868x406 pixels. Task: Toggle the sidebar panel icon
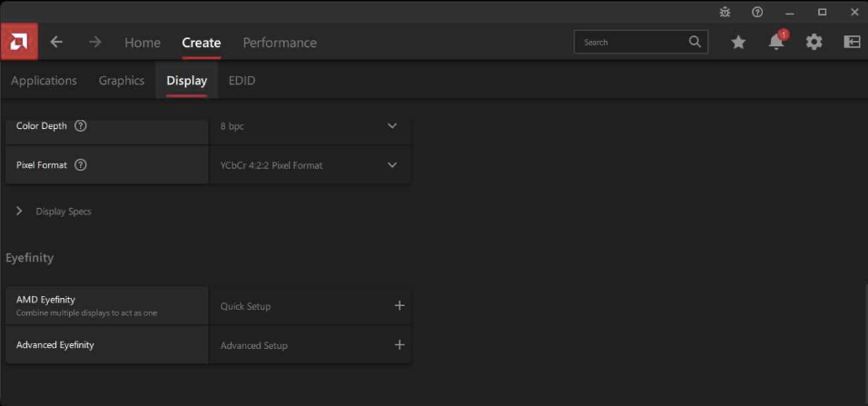click(852, 42)
